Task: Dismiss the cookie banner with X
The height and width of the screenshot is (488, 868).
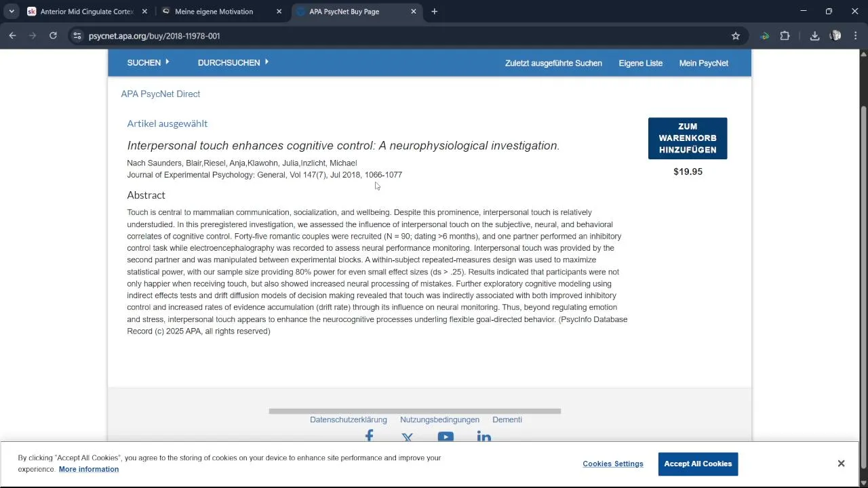Action: coord(841,464)
